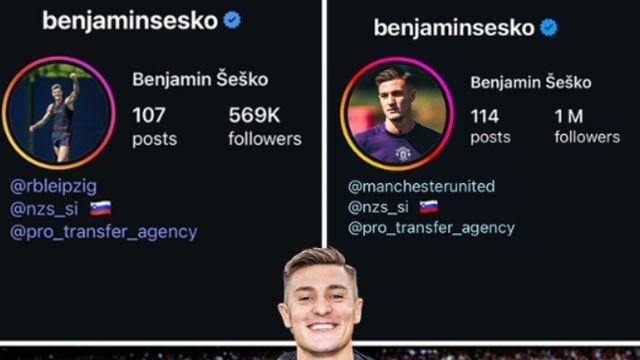
Task: Click the Slovenian flag in left bio
Action: pyautogui.click(x=100, y=208)
